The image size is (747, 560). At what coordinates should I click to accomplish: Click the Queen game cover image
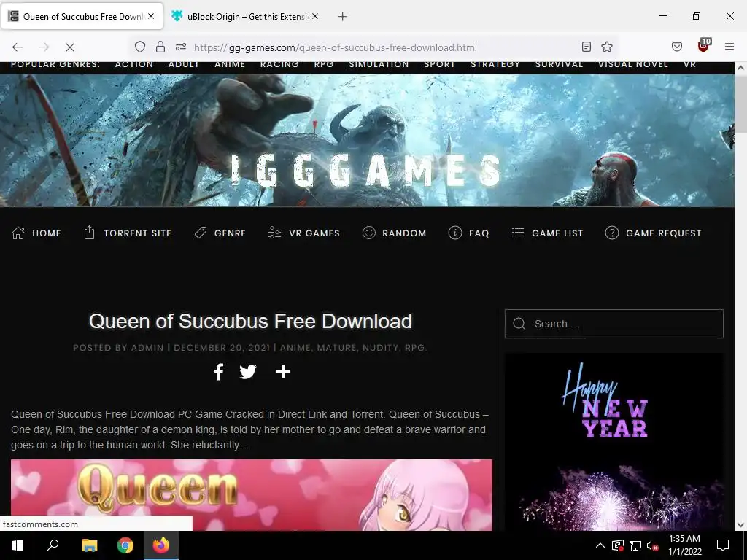[x=252, y=495]
